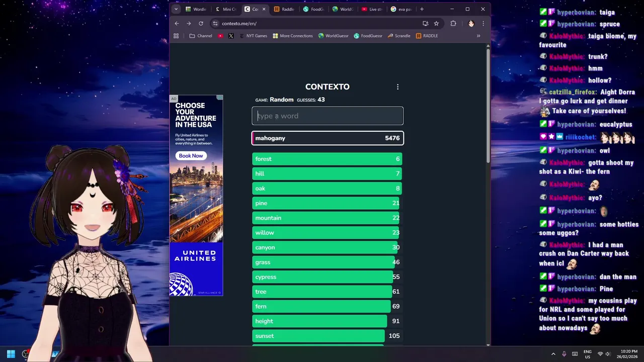Select the 'oak' guess row
Viewport: 644px width, 362px height.
(327, 189)
